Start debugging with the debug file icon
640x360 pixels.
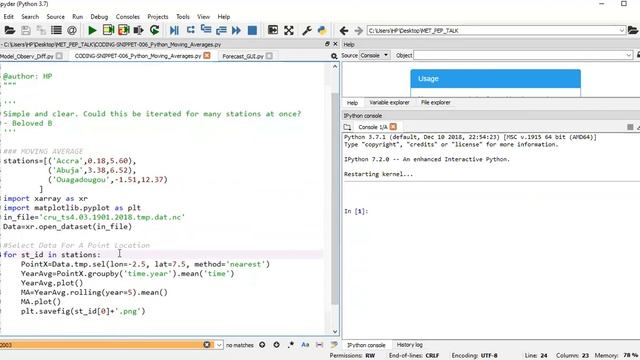[174, 30]
